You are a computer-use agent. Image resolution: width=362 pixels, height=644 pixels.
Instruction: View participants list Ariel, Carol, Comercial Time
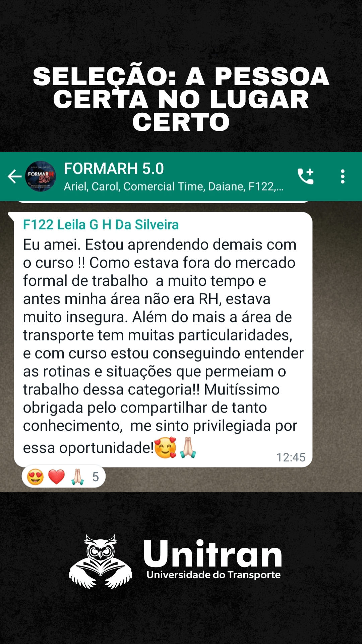[174, 186]
